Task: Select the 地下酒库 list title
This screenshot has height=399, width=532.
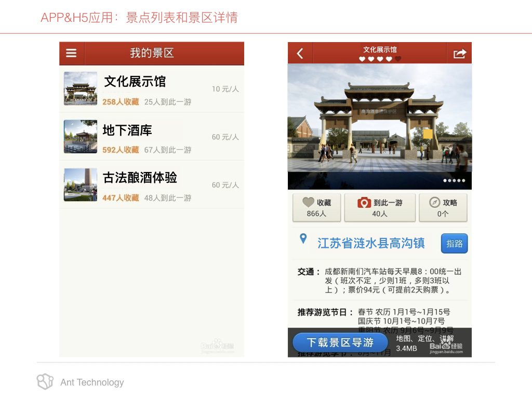Action: point(127,130)
